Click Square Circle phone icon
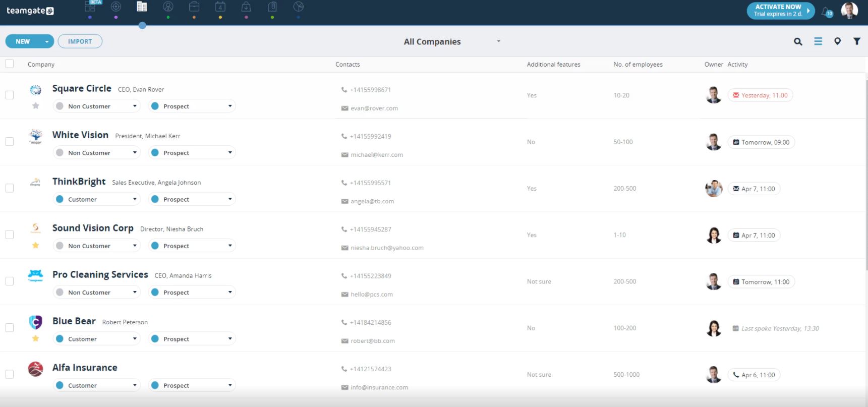The width and height of the screenshot is (868, 407). click(344, 90)
